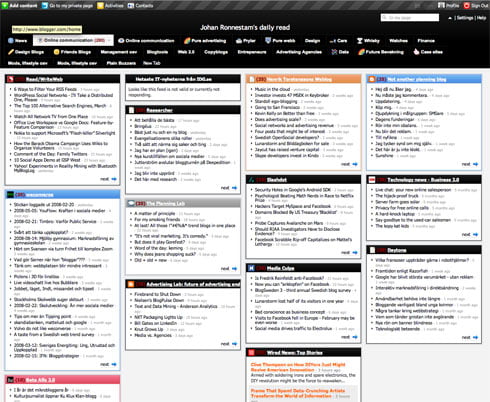Click the Media Culpa widget favicon
The image size is (490, 402).
tap(251, 268)
